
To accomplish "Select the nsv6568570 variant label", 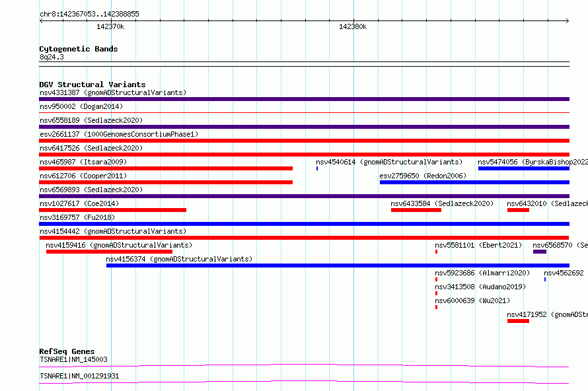I will click(x=560, y=245).
